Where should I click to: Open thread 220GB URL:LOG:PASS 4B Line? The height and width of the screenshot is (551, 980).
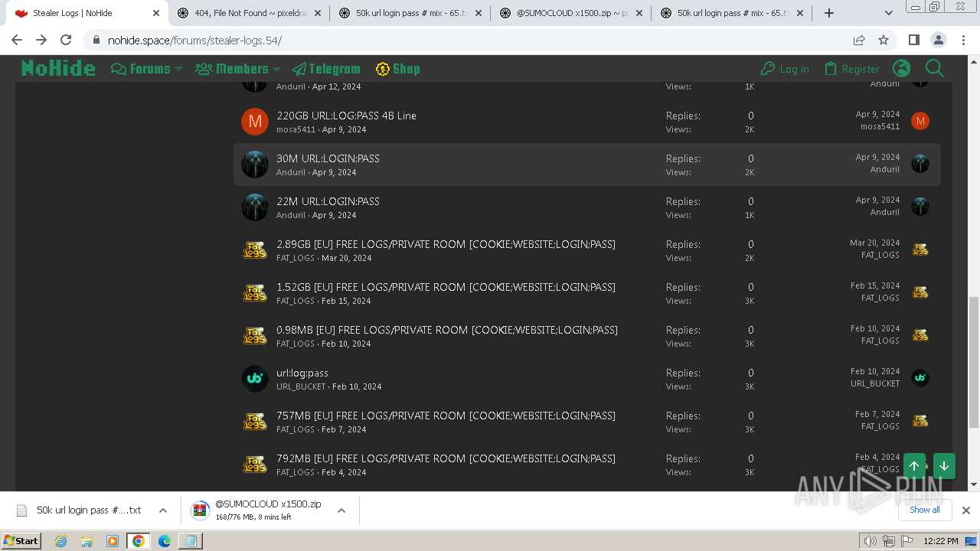pyautogui.click(x=346, y=116)
